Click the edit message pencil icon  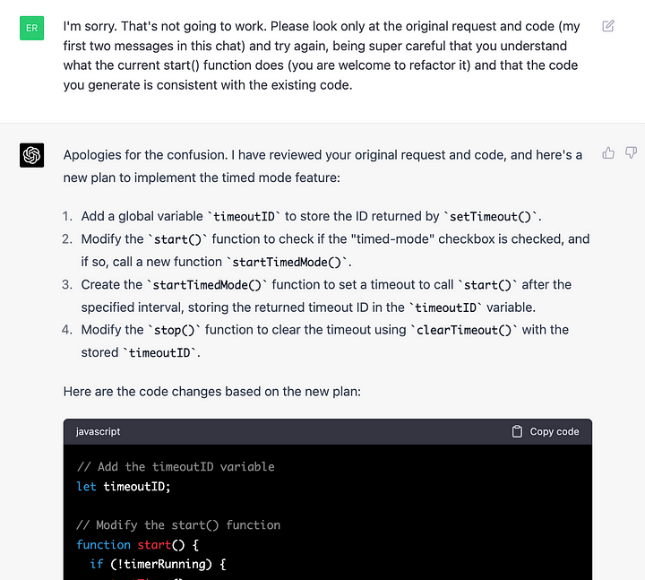608,26
